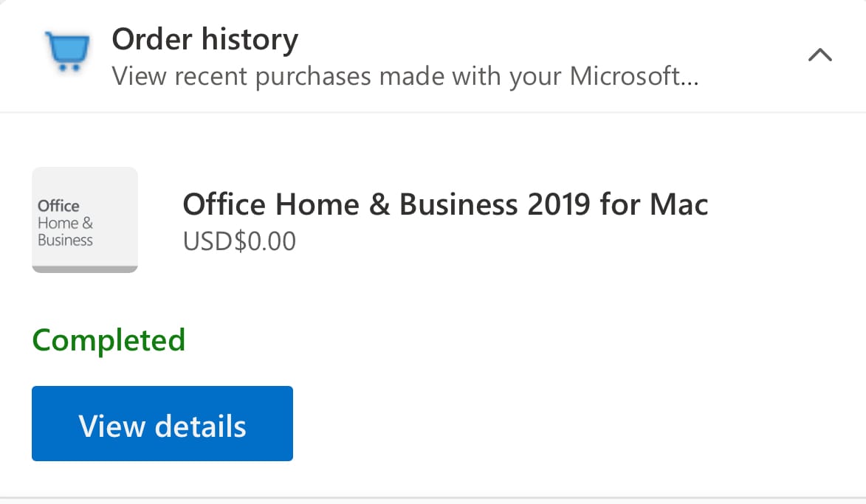Click the word Office in the product title

pos(224,204)
